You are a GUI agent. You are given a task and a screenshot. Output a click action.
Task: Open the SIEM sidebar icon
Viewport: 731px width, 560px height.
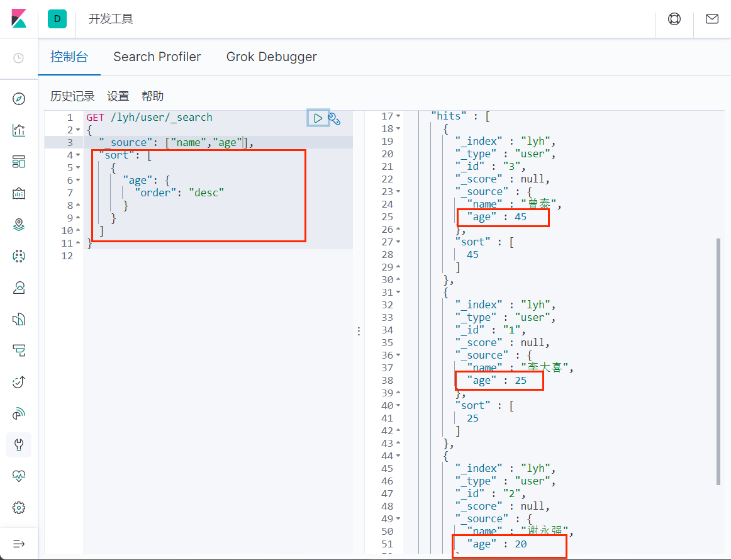pyautogui.click(x=19, y=413)
